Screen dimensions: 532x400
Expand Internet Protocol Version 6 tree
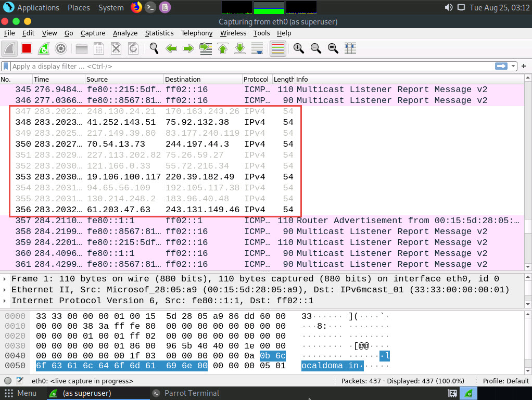4,301
